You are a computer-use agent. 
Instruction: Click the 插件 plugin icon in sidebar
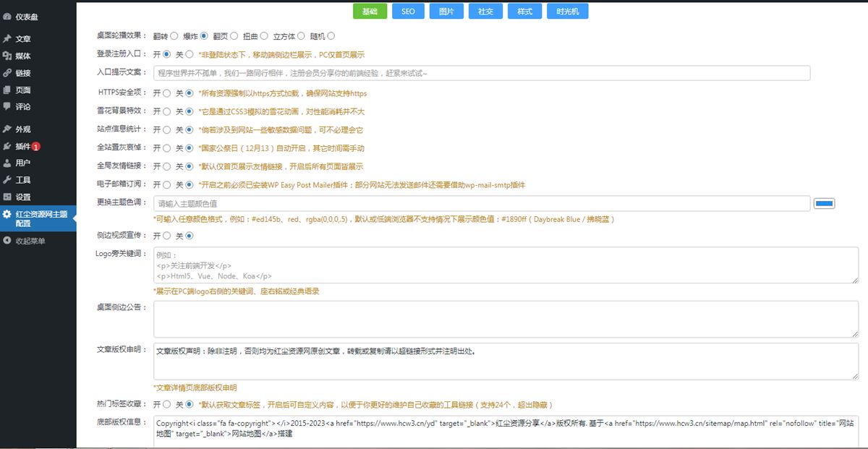pyautogui.click(x=7, y=146)
